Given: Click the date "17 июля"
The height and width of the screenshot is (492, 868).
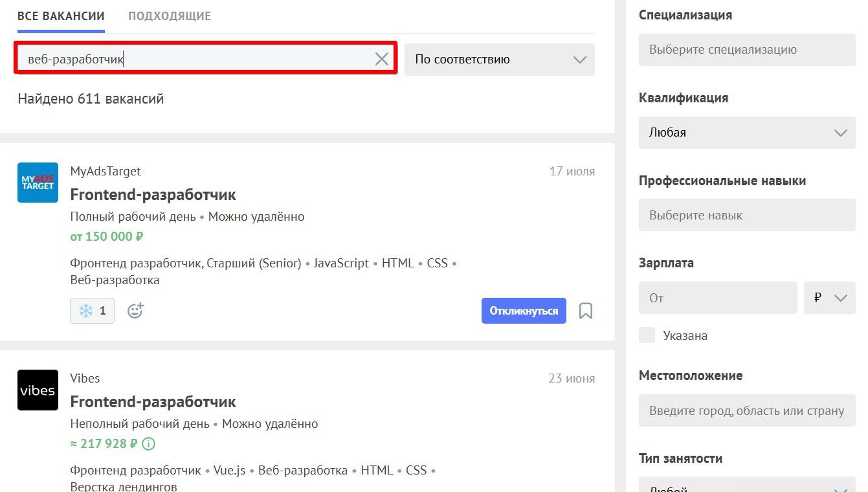Looking at the screenshot, I should 572,172.
